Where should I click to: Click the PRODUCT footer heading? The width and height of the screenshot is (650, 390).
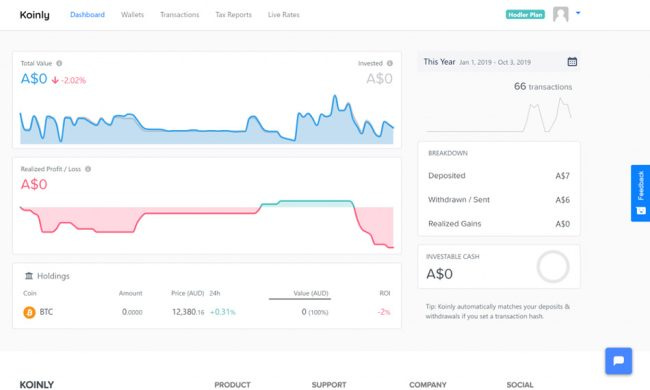point(232,385)
